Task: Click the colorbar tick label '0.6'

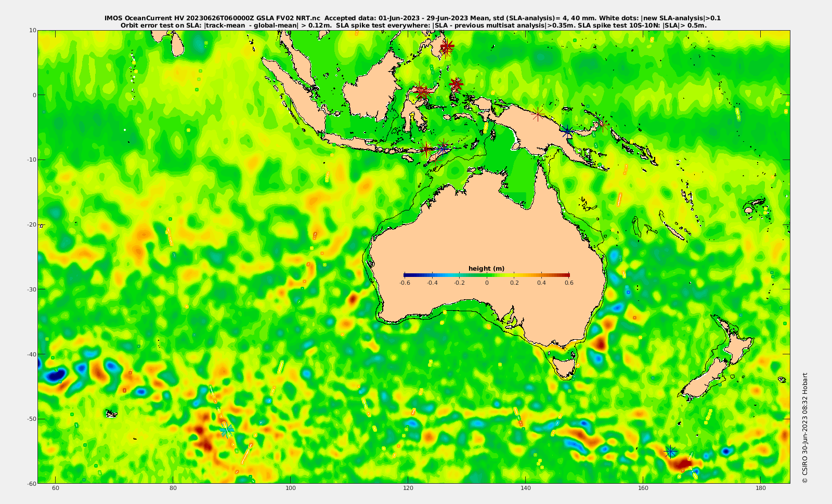Action: [569, 283]
